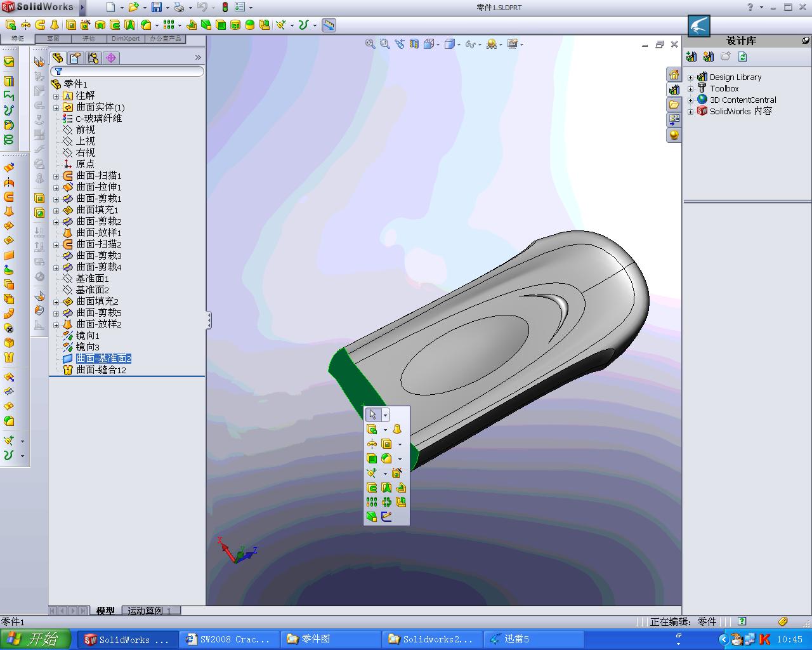Click Add to Library icon in 设计库
This screenshot has width=812, height=650.
[x=691, y=56]
